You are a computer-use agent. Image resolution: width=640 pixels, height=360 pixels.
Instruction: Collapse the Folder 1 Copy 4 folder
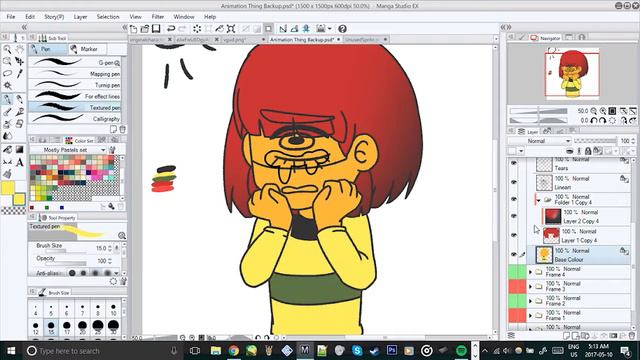click(x=539, y=200)
